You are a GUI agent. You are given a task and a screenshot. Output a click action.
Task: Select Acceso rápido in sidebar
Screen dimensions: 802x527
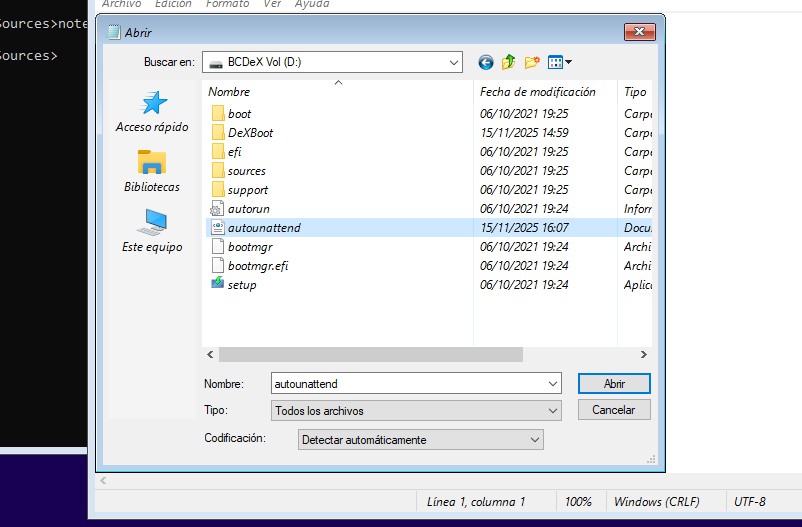click(x=152, y=112)
